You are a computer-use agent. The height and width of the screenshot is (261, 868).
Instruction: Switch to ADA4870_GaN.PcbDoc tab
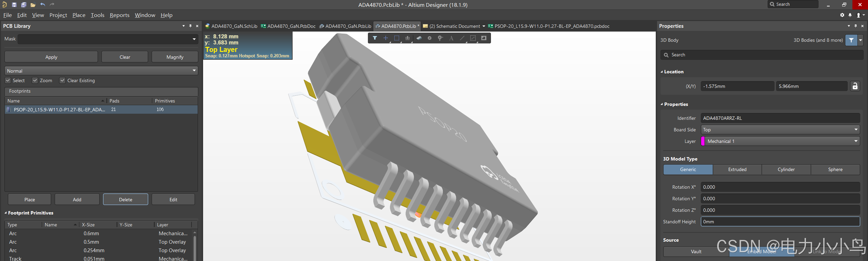288,26
